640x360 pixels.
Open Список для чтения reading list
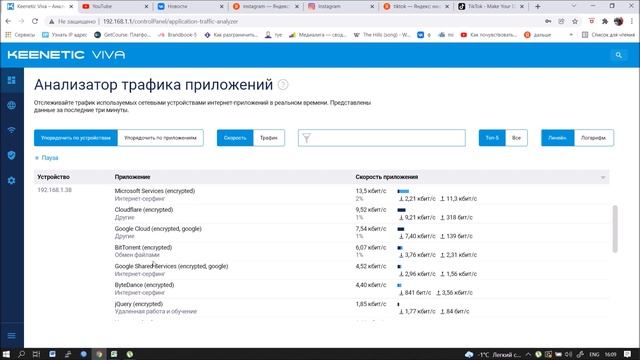(608, 35)
